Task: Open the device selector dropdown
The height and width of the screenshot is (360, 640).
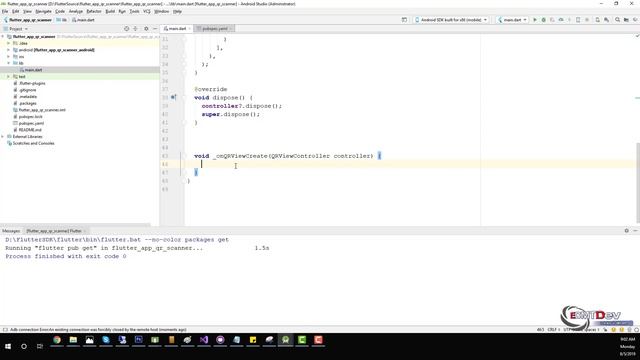Action: [451, 20]
